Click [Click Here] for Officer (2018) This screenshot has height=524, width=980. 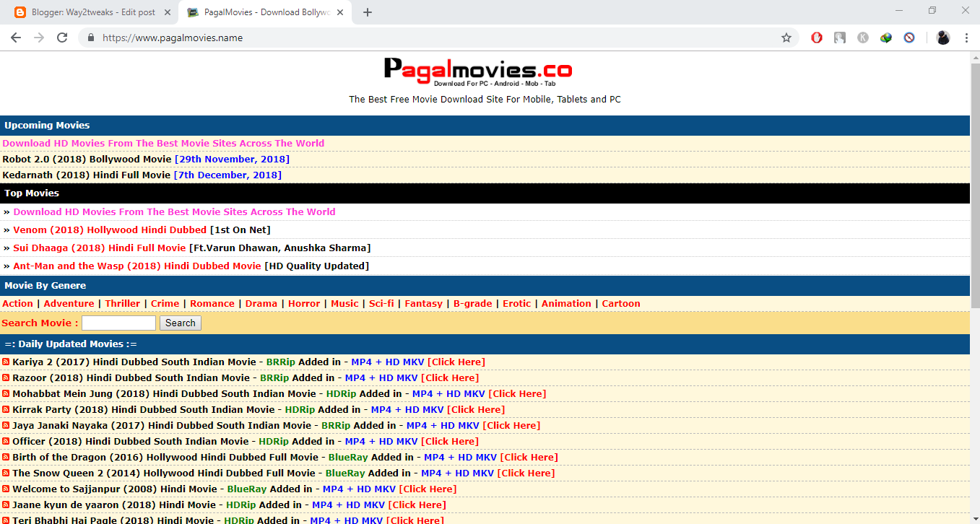450,441
